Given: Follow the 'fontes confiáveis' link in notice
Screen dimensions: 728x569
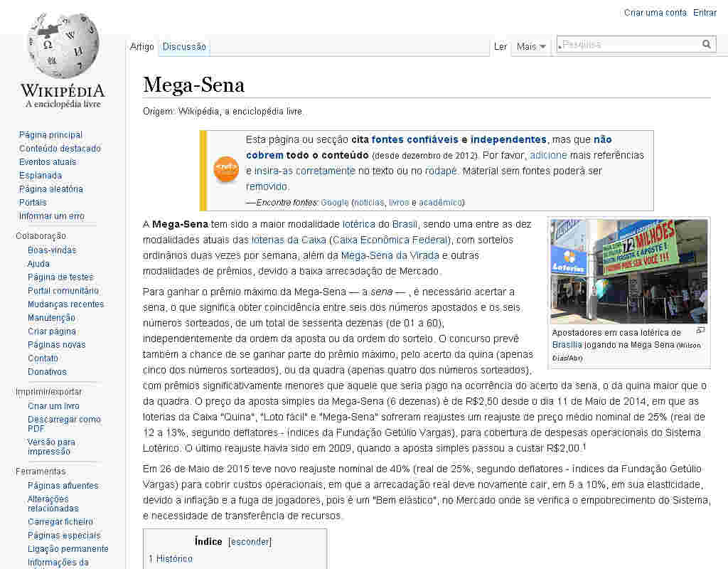Looking at the screenshot, I should 414,139.
